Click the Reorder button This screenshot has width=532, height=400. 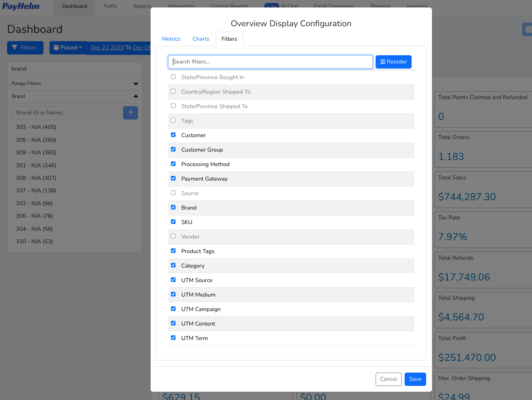[394, 62]
